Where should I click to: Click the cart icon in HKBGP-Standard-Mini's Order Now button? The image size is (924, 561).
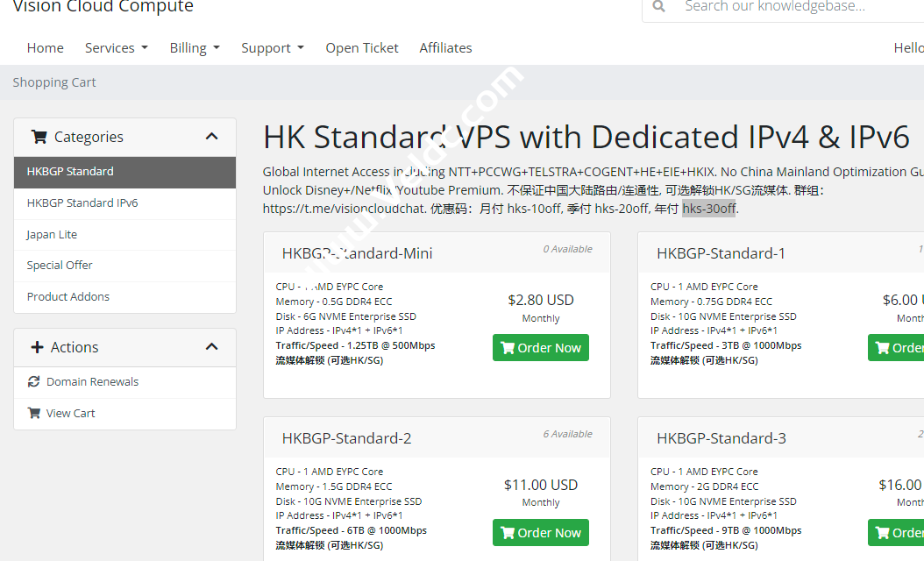[508, 347]
